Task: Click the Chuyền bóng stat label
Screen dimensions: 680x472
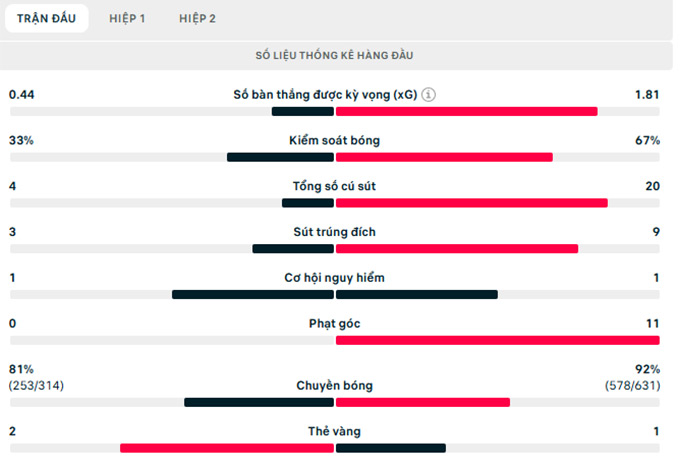Action: point(335,385)
